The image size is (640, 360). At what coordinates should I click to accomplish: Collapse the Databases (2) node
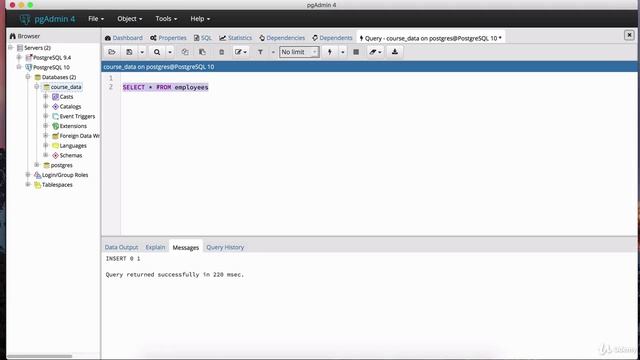(x=28, y=77)
